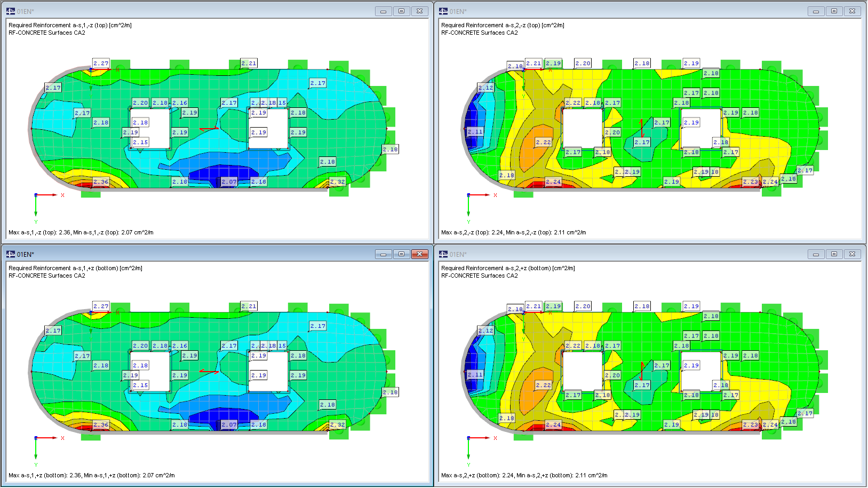Close the a-s,2,+z (bottom) reinforcement window
Viewport: 868px width, 488px height.
(853, 254)
